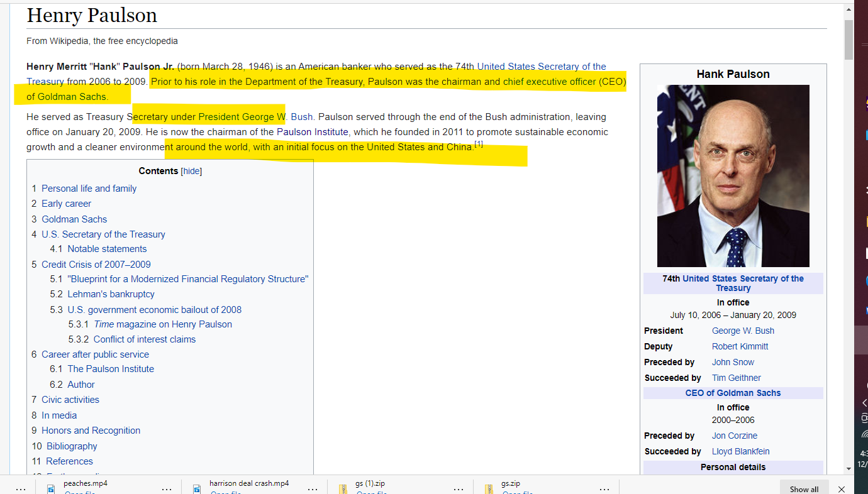Click the gs (1).zip file name
868x494 pixels.
370,483
